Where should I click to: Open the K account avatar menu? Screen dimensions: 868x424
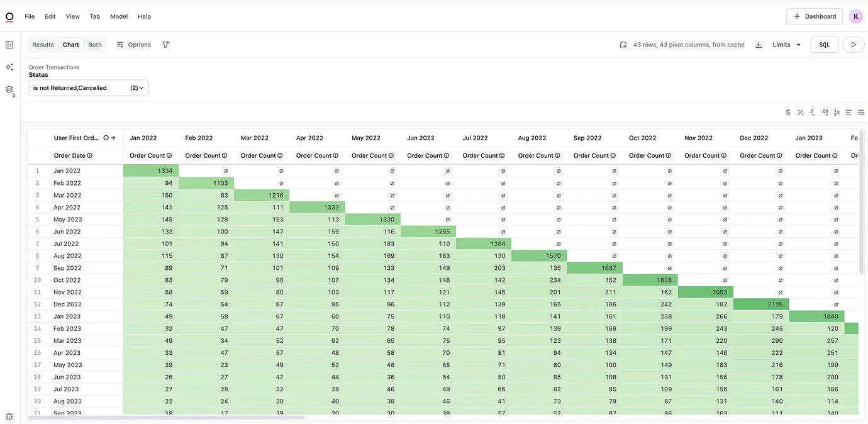coord(855,15)
